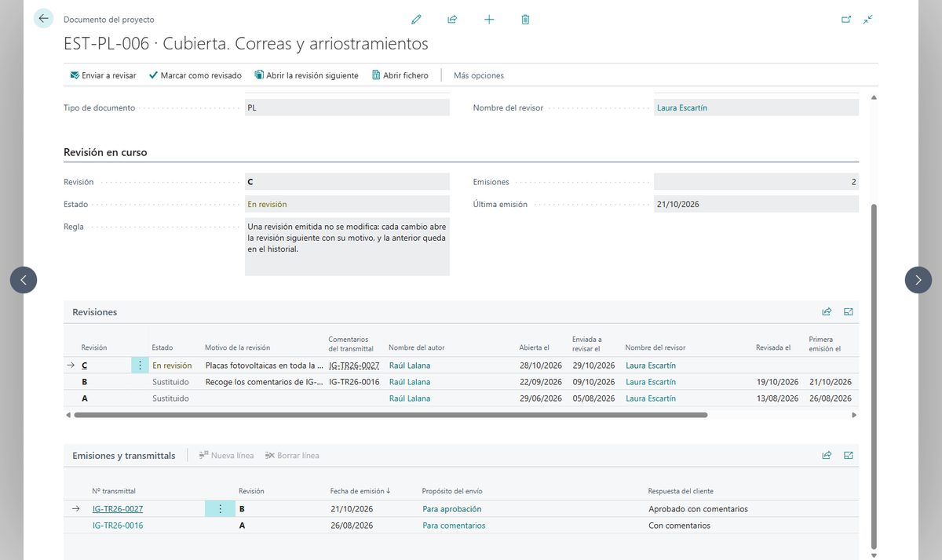Collapse the page with the shrink arrows icon
The height and width of the screenshot is (560, 942).
(867, 20)
